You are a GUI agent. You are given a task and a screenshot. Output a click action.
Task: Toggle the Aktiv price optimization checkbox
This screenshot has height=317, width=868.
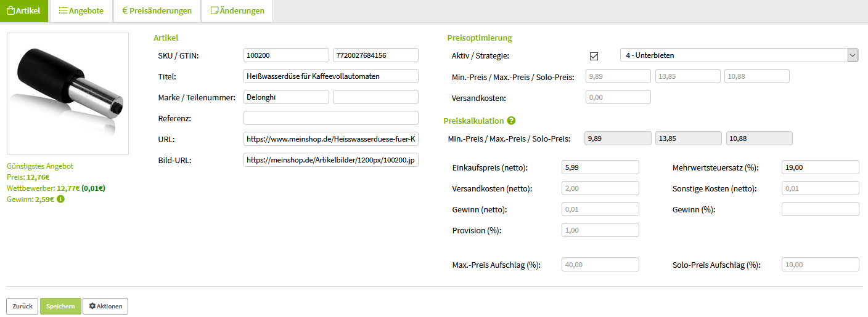594,56
